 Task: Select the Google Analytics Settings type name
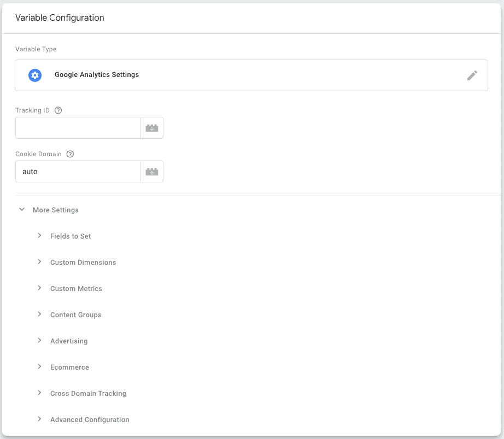(97, 75)
